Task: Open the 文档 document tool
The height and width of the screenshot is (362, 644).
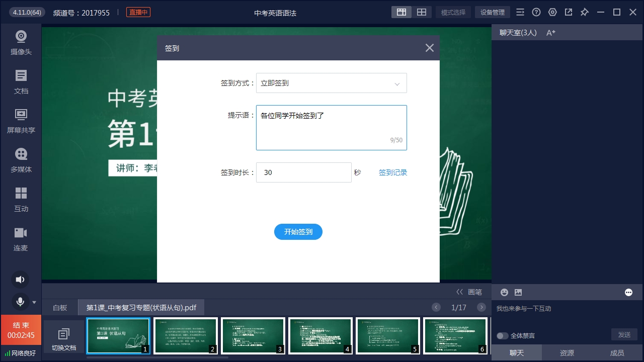Action: [x=21, y=82]
